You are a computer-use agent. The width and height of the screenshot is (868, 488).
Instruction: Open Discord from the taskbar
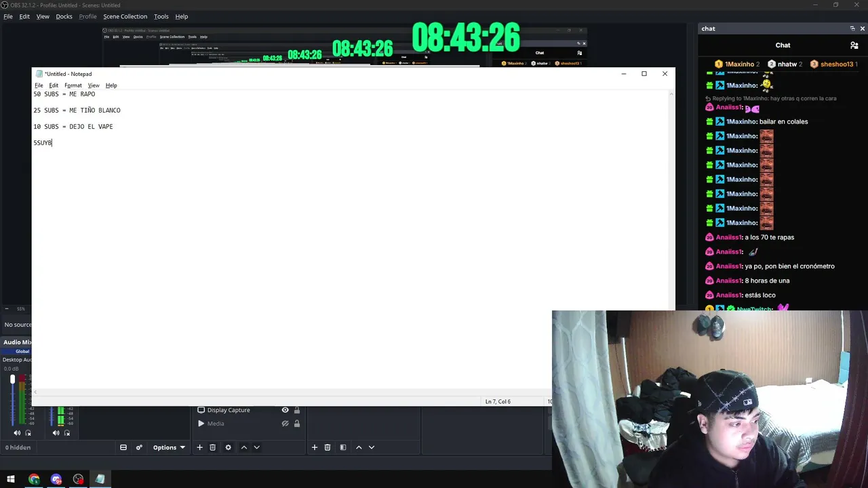coord(56,479)
